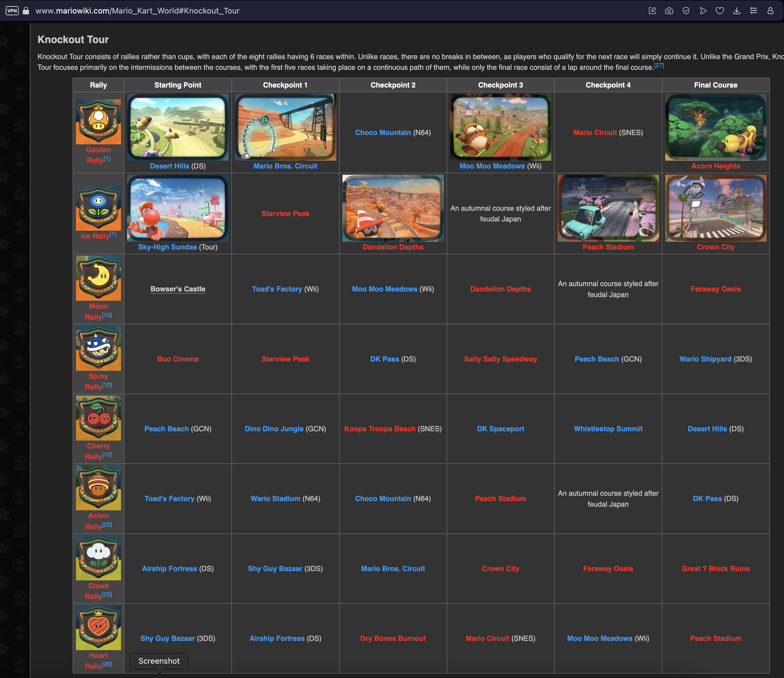Click the Cherry Rally emblem
This screenshot has width=784, height=678.
98,418
